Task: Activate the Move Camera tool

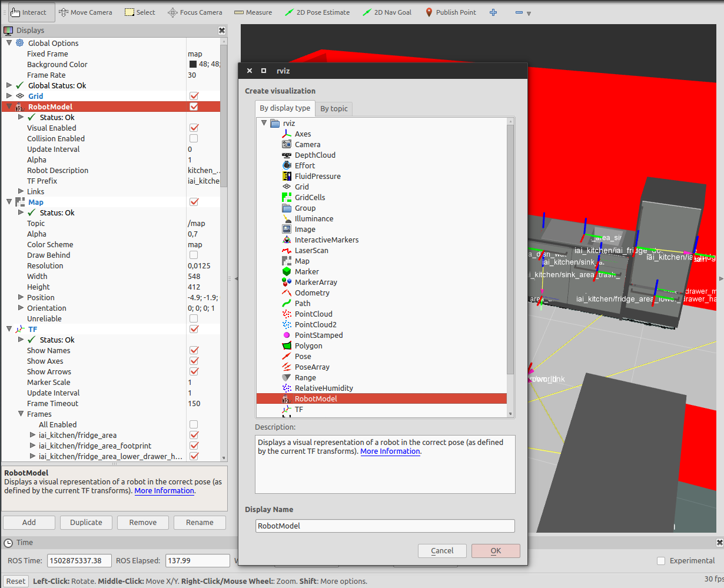Action: click(85, 12)
